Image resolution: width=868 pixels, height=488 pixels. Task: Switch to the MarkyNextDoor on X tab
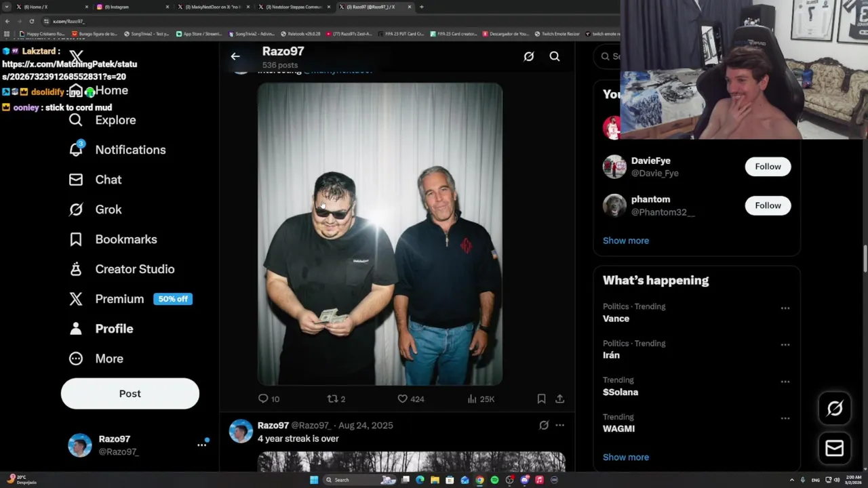pos(213,7)
